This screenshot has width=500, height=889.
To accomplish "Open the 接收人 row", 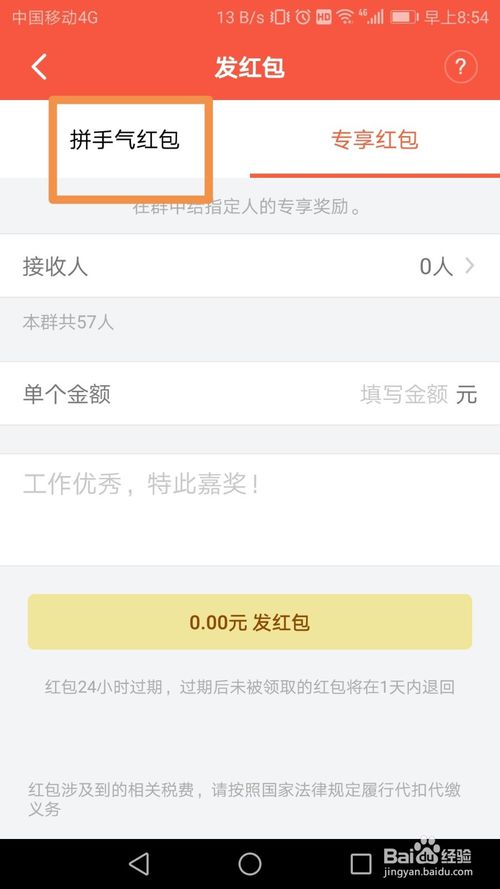I will [x=250, y=265].
